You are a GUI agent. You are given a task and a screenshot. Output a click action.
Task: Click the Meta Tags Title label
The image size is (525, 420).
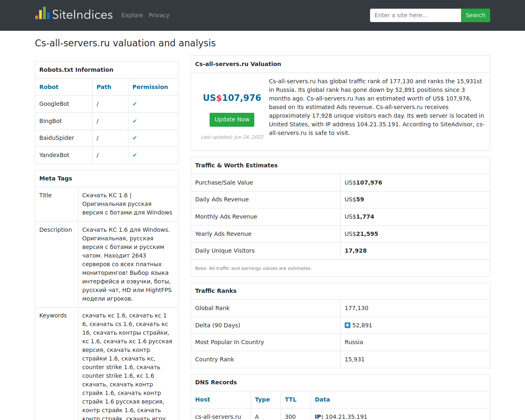46,195
